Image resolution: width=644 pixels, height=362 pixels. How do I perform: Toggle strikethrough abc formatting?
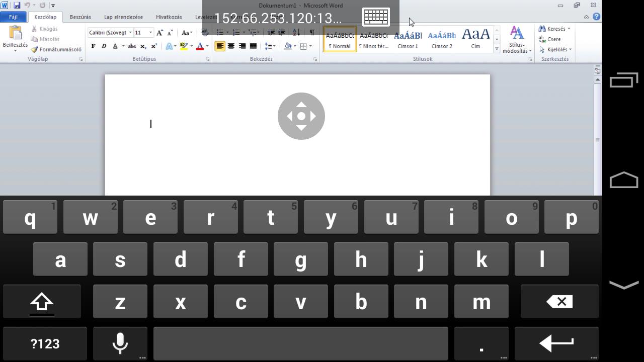(x=132, y=46)
